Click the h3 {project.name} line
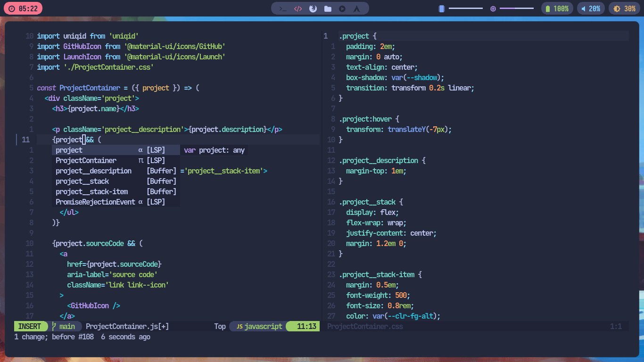 point(95,108)
